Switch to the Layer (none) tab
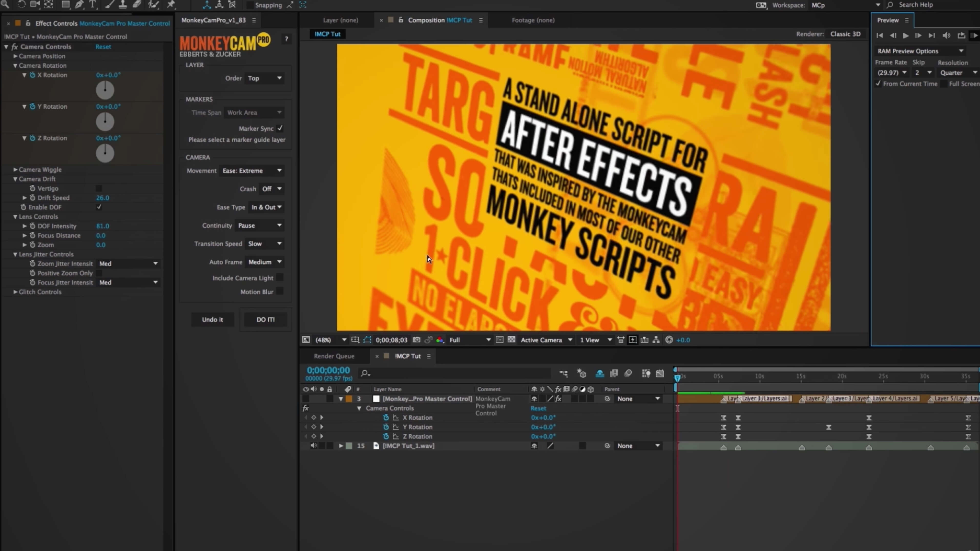The image size is (980, 551). click(x=340, y=20)
